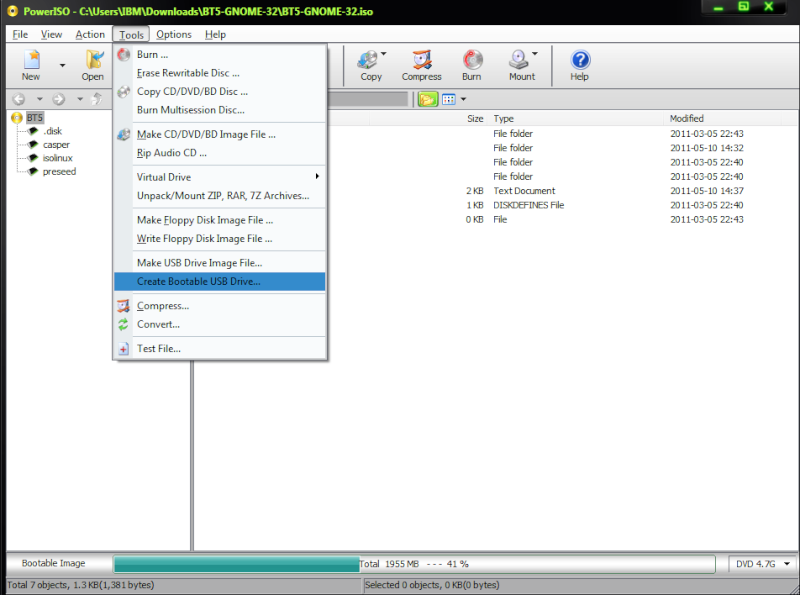
Task: Click the Up one level arrow icon
Action: (x=96, y=99)
